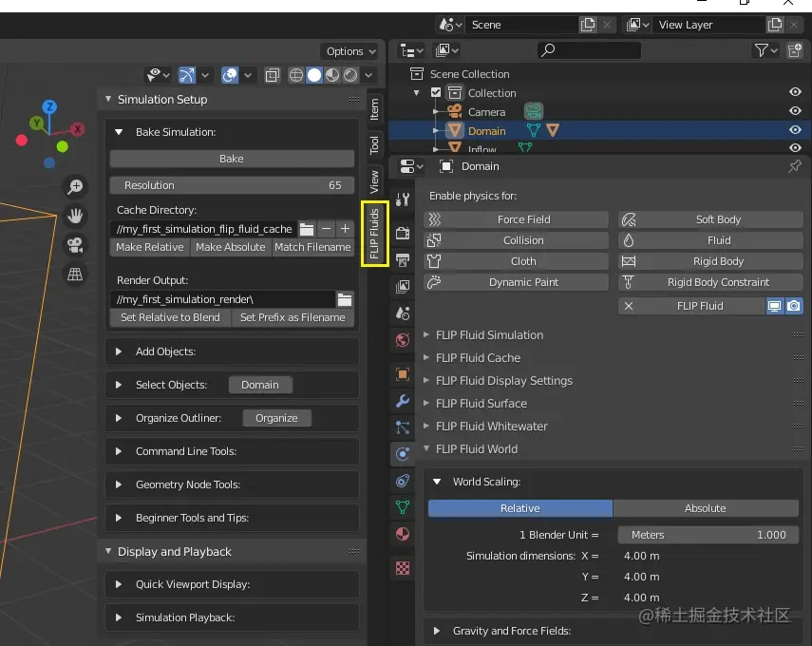
Task: Toggle FLIP Fluid render camera icon
Action: tap(793, 306)
